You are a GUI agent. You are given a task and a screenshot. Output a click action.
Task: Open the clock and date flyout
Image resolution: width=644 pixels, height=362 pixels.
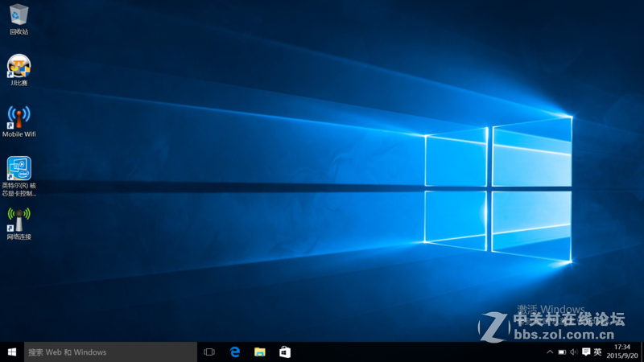(622, 352)
